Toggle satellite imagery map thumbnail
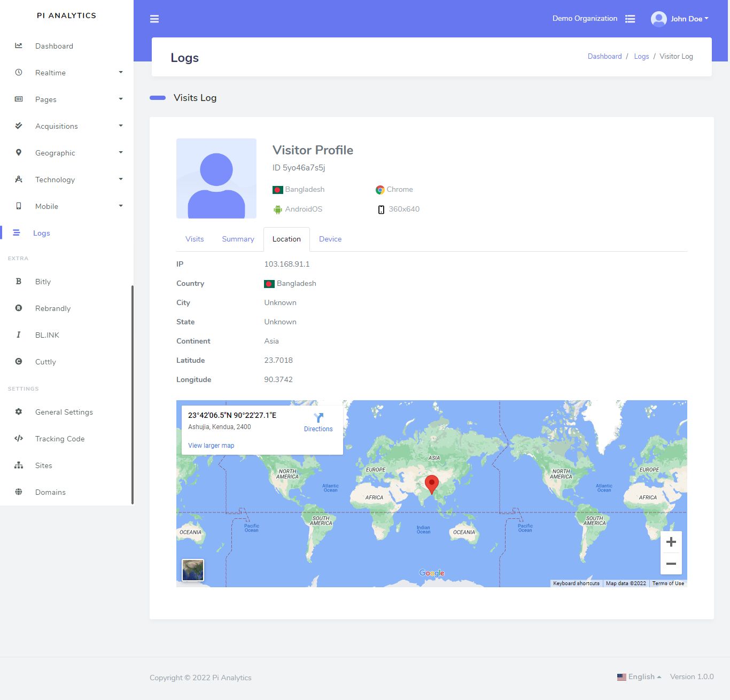The width and height of the screenshot is (730, 700). point(193,570)
